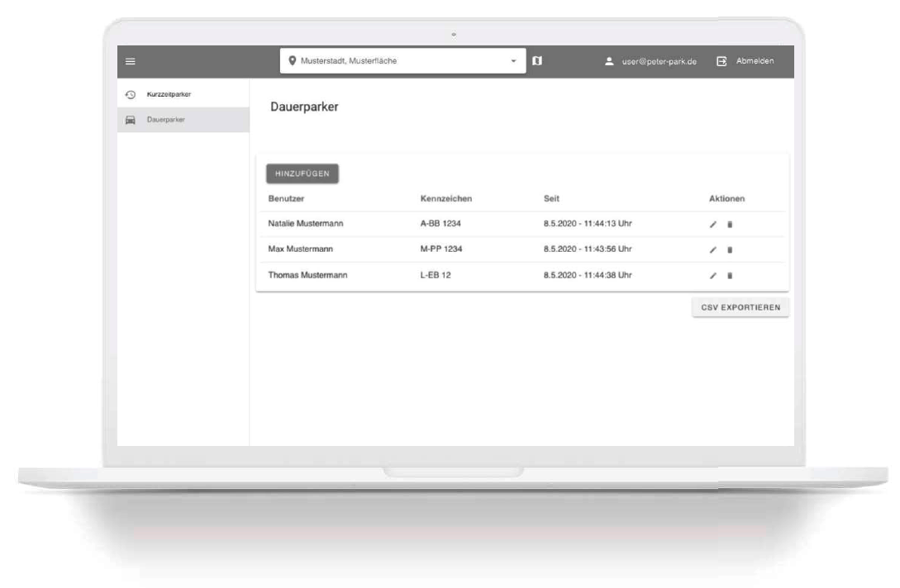Delete Natalie Mustermann's entry via trash icon

coord(729,224)
